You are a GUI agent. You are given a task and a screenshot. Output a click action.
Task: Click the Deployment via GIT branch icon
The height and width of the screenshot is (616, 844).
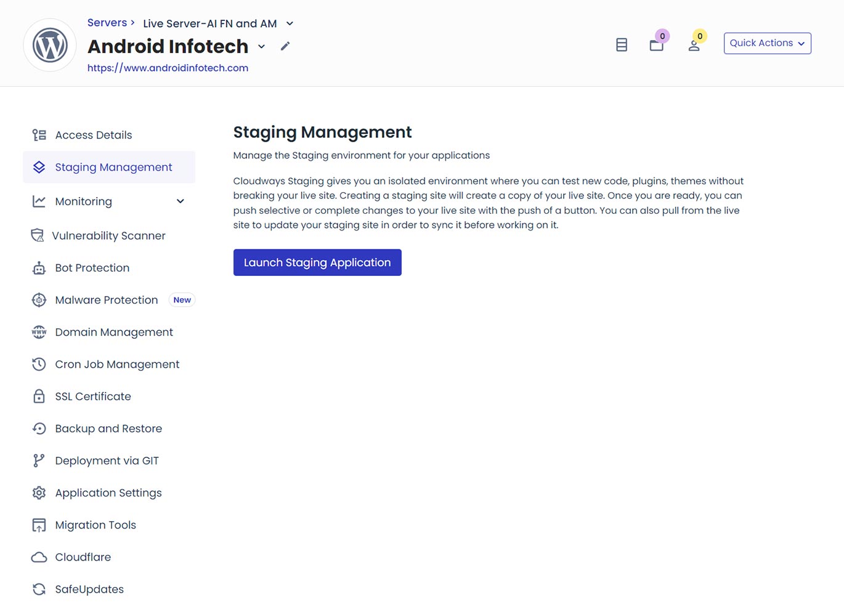tap(39, 460)
